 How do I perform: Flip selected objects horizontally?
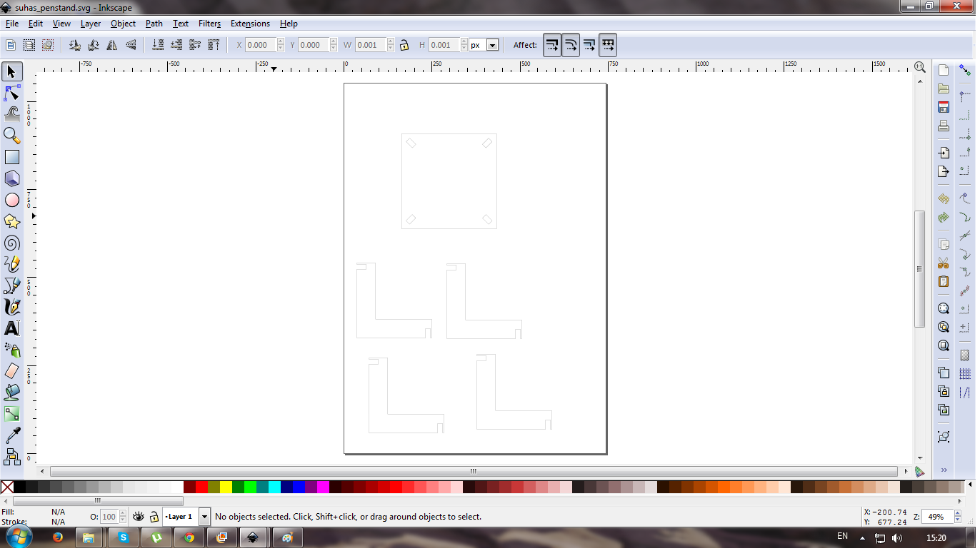coord(112,45)
